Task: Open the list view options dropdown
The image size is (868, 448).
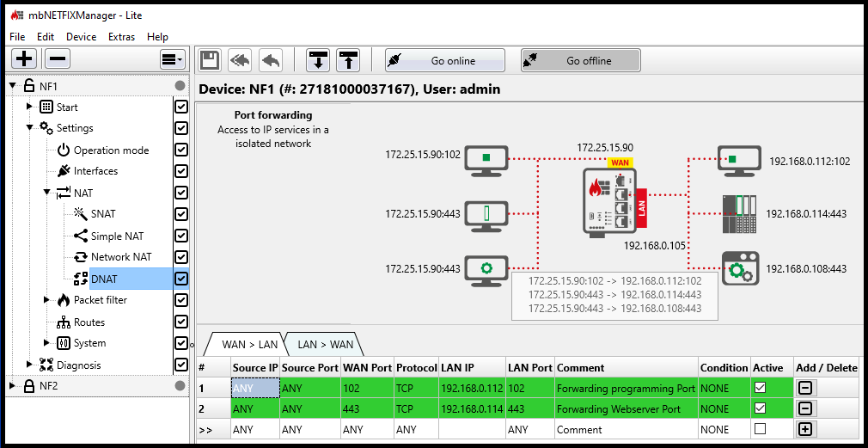Action: point(172,58)
